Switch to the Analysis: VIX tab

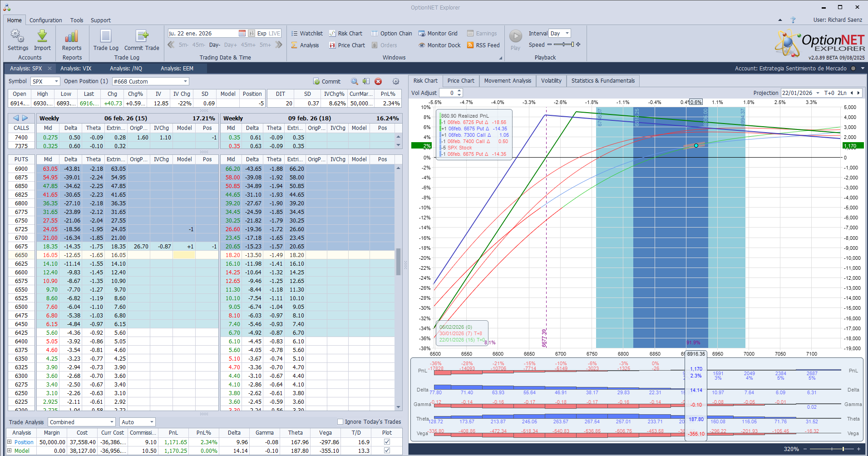click(x=76, y=69)
